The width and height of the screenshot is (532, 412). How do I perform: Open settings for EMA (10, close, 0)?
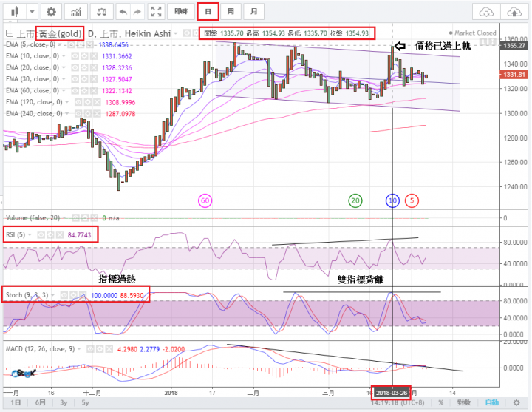(x=84, y=56)
